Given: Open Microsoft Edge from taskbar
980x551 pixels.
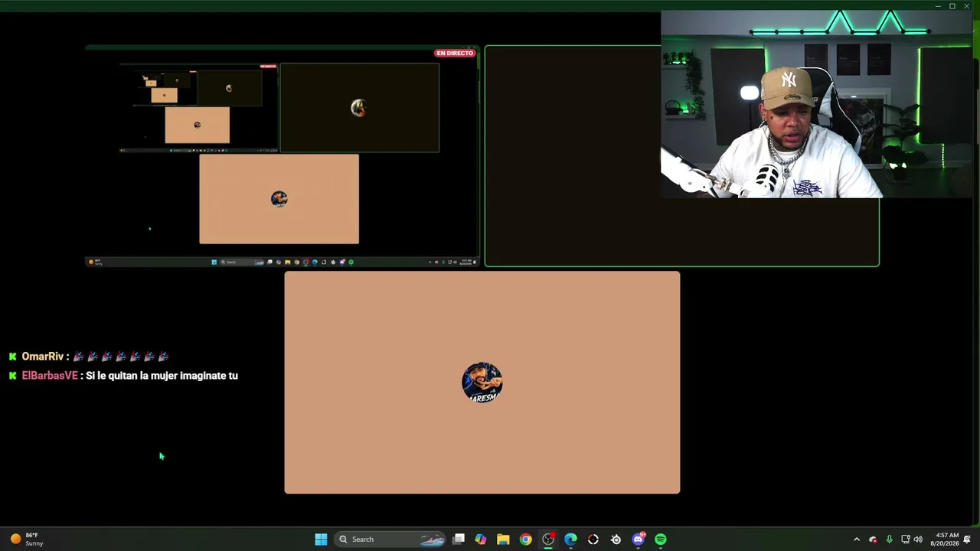Looking at the screenshot, I should tap(570, 540).
